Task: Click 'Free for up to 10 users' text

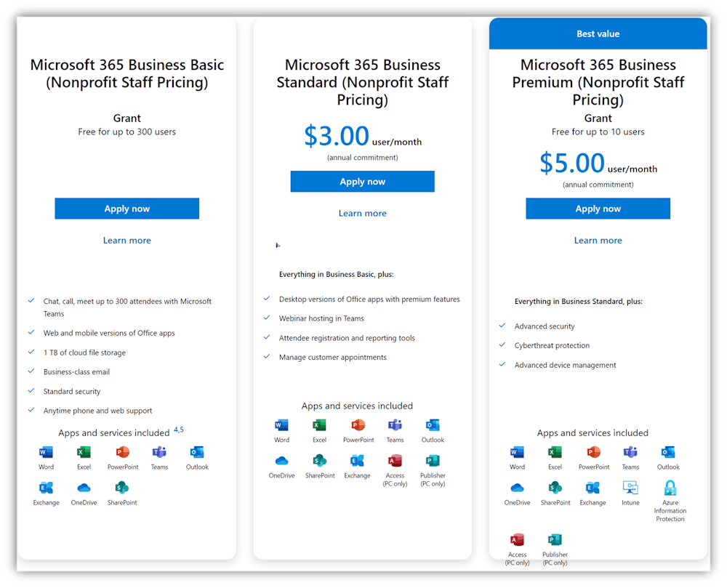Action: (x=598, y=132)
